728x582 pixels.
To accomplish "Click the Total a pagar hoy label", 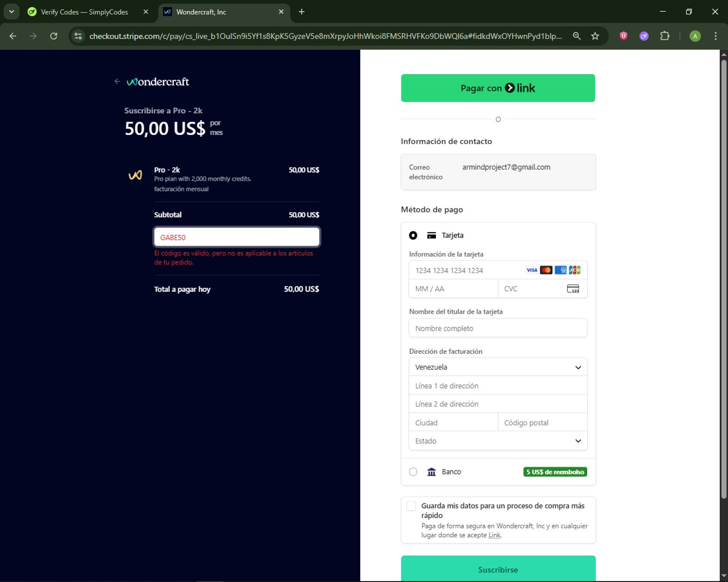I will [182, 289].
